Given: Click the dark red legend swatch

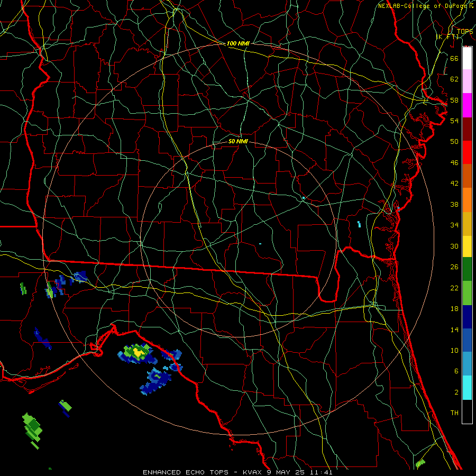Looking at the screenshot, I should 467,129.
